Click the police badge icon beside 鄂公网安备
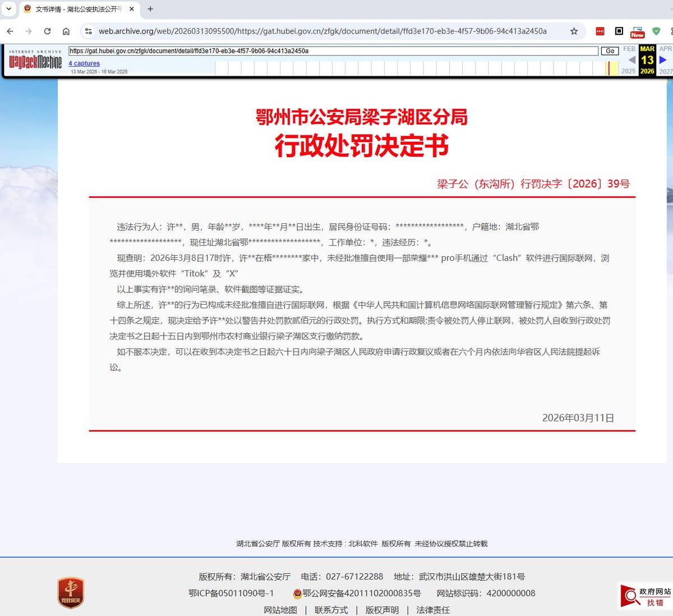Image resolution: width=673 pixels, height=616 pixels. pos(297,594)
